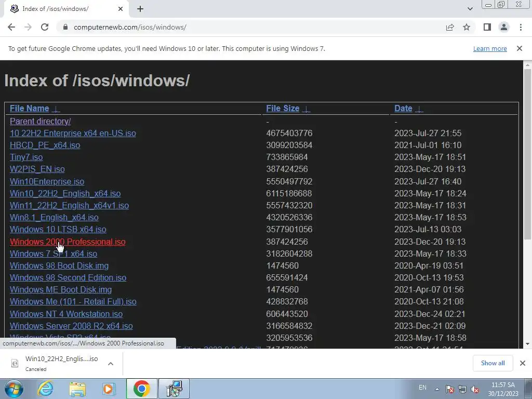Download Windows ME Boot Disk.img
Image resolution: width=532 pixels, height=399 pixels.
[61, 289]
